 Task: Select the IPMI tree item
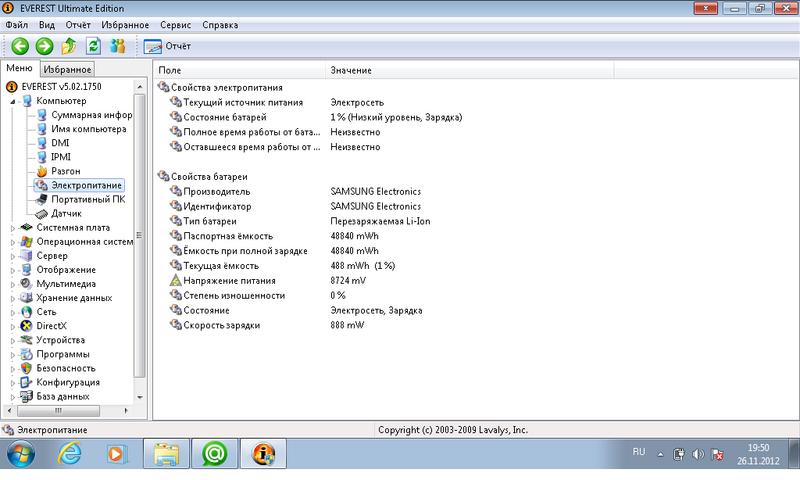(61, 157)
